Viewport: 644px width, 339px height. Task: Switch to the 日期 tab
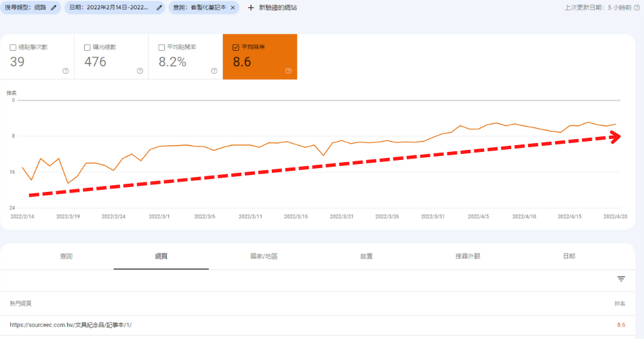click(569, 256)
